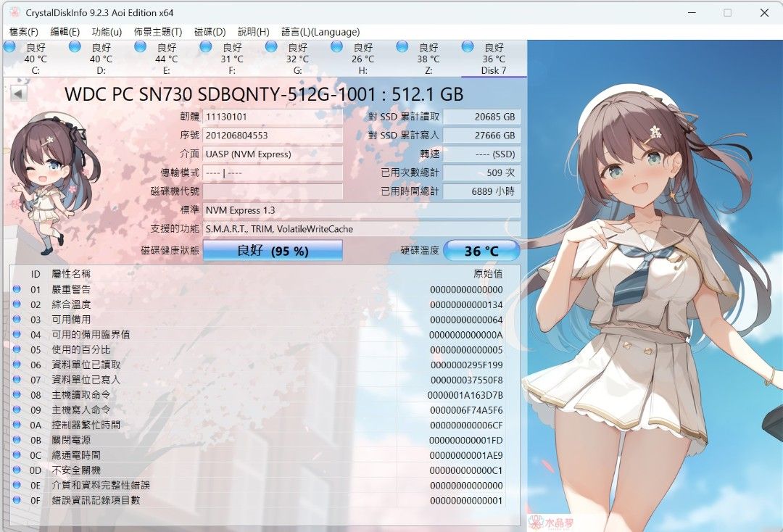
Task: Click the blue status orb for F:
Action: [206, 46]
